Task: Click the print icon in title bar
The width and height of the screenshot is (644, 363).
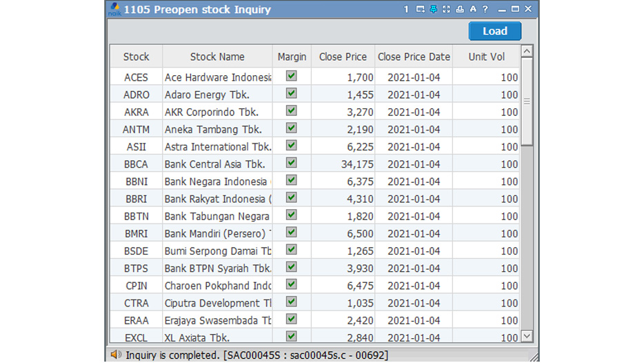Action: tap(459, 10)
